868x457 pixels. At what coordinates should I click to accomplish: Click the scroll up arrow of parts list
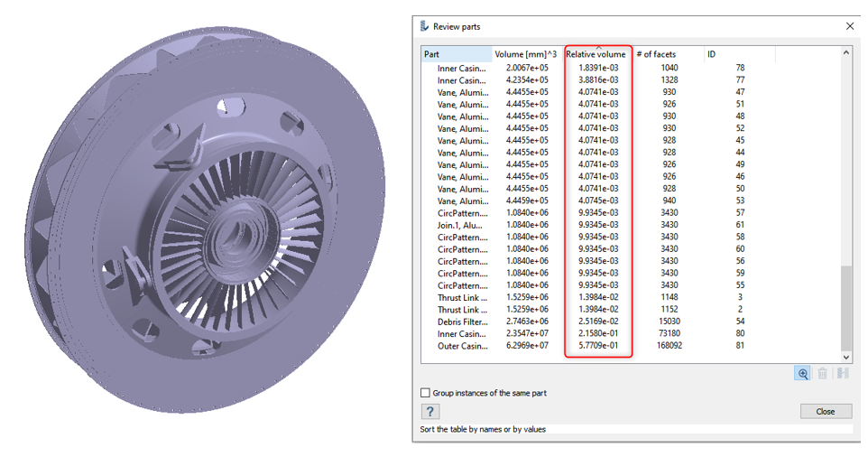click(x=845, y=53)
